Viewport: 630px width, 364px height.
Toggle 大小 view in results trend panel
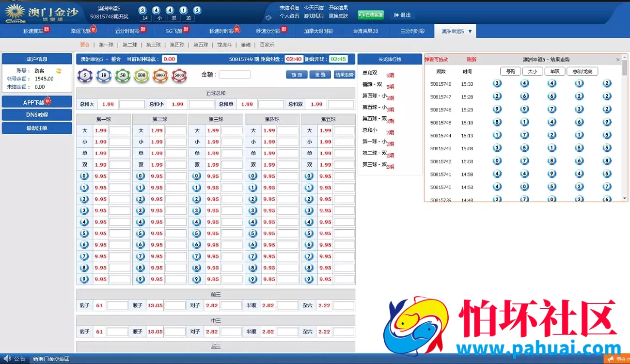pos(533,71)
